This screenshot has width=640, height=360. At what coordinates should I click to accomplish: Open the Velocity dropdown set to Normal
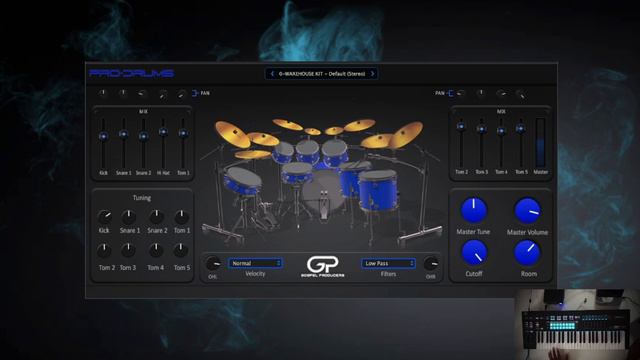pos(255,263)
